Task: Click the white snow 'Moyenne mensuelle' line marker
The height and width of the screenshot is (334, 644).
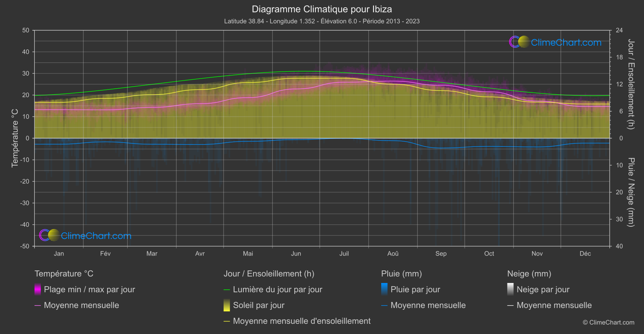Action: (511, 305)
